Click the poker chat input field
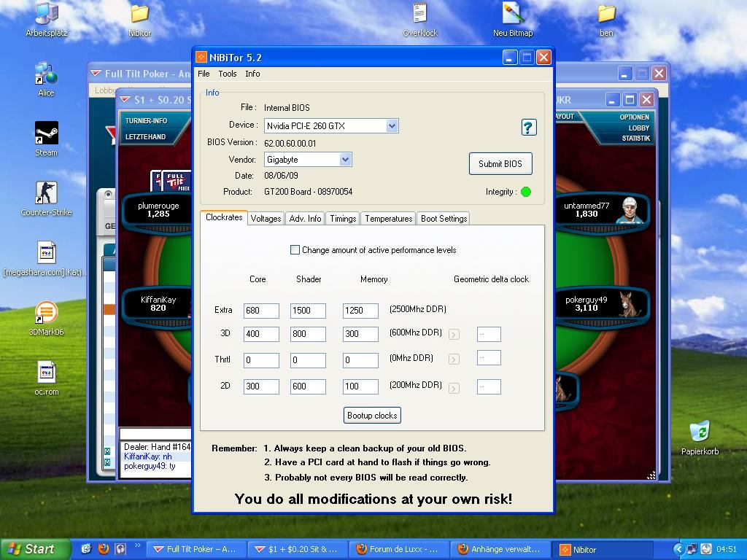The image size is (747, 560). click(155, 433)
